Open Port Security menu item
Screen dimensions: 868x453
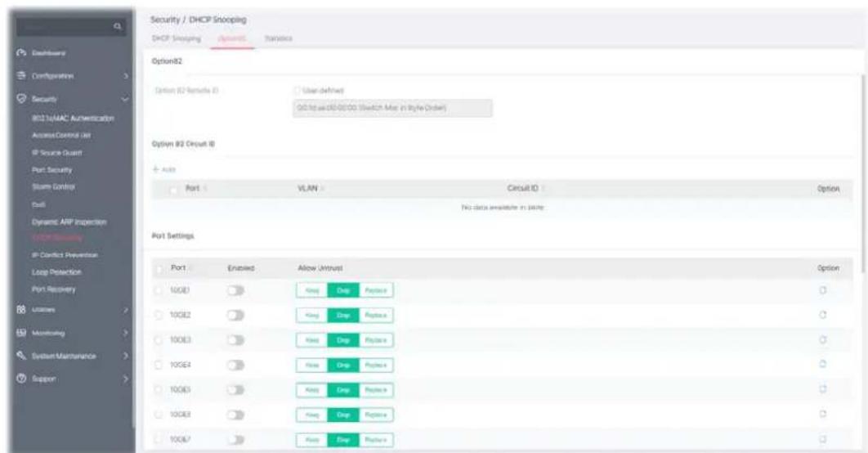[x=52, y=169]
